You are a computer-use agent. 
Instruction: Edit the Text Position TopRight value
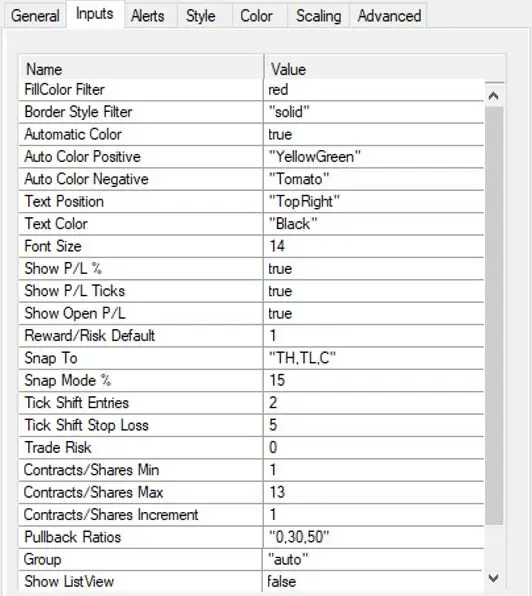(x=374, y=201)
